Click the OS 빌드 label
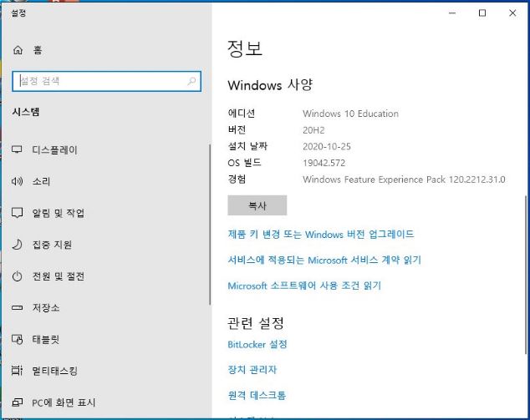The width and height of the screenshot is (530, 420). pyautogui.click(x=244, y=163)
